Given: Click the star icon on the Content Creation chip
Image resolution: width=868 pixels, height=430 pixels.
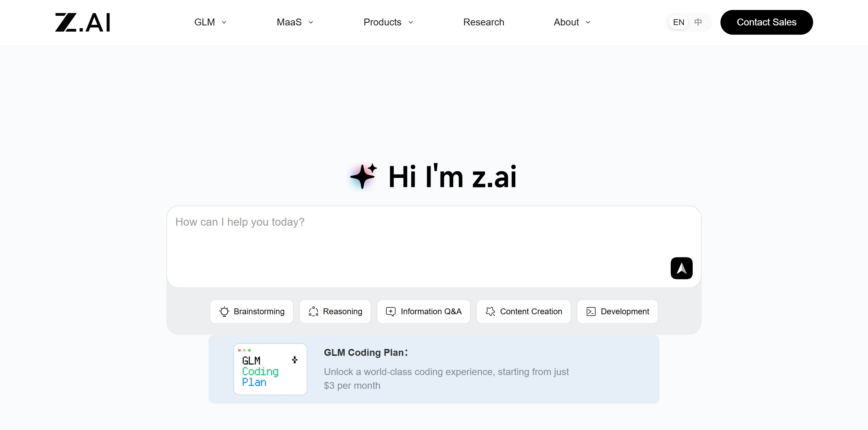Looking at the screenshot, I should click(490, 312).
